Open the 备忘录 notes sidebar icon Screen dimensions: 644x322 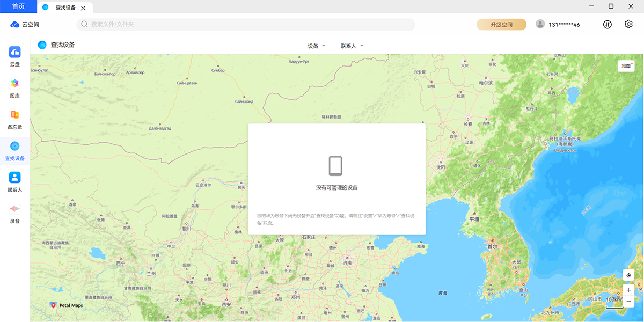[x=14, y=114]
